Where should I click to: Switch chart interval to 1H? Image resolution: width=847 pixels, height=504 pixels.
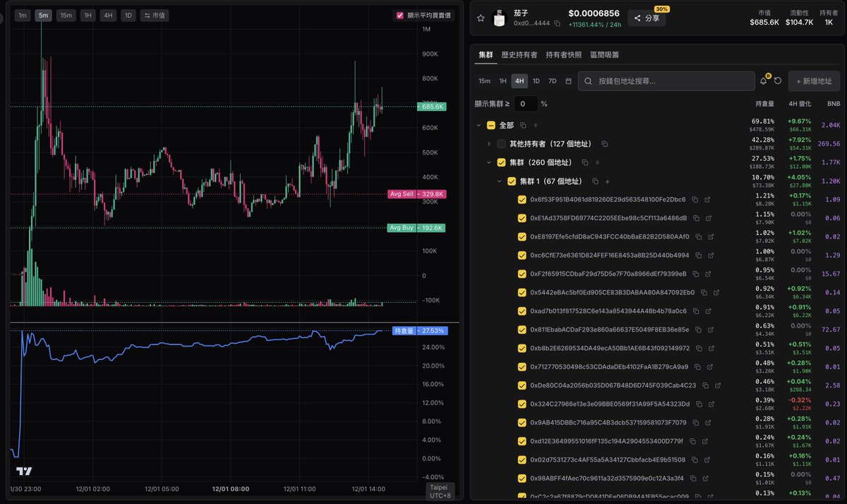[x=88, y=15]
